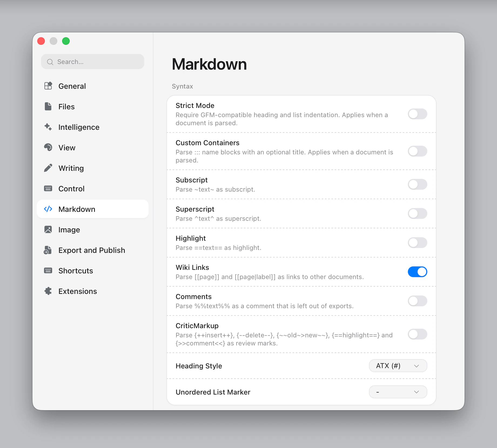
Task: Open the General settings section
Action: 93,86
